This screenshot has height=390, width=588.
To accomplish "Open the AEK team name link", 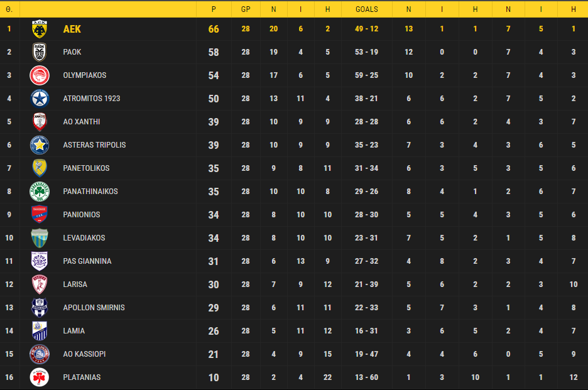I will coord(72,30).
